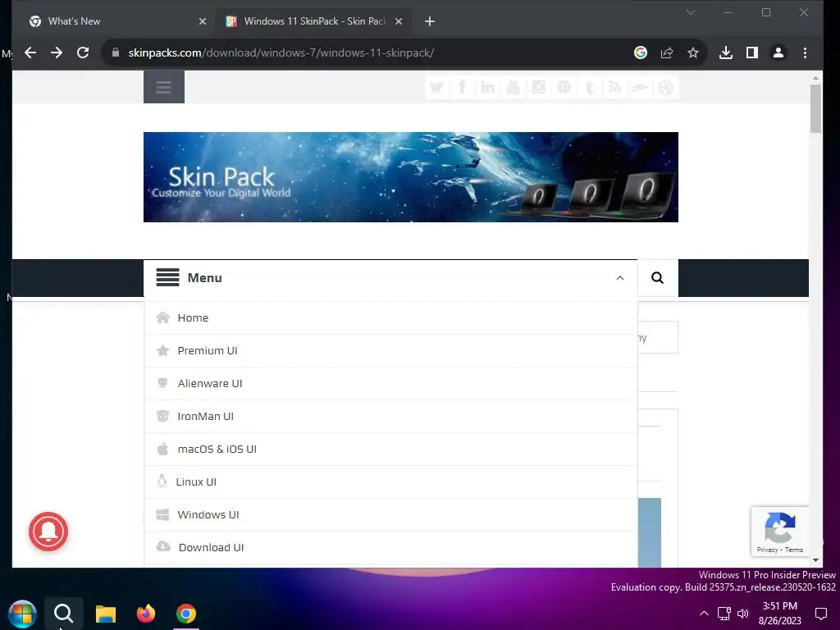The image size is (840, 630).
Task: View site information via the lock icon
Action: point(115,52)
